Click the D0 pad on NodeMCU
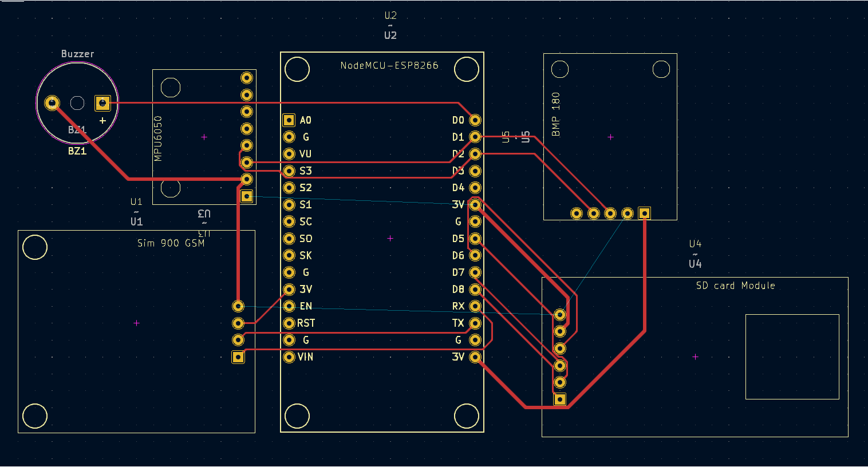Viewport: 868px width, 467px height. [475, 120]
